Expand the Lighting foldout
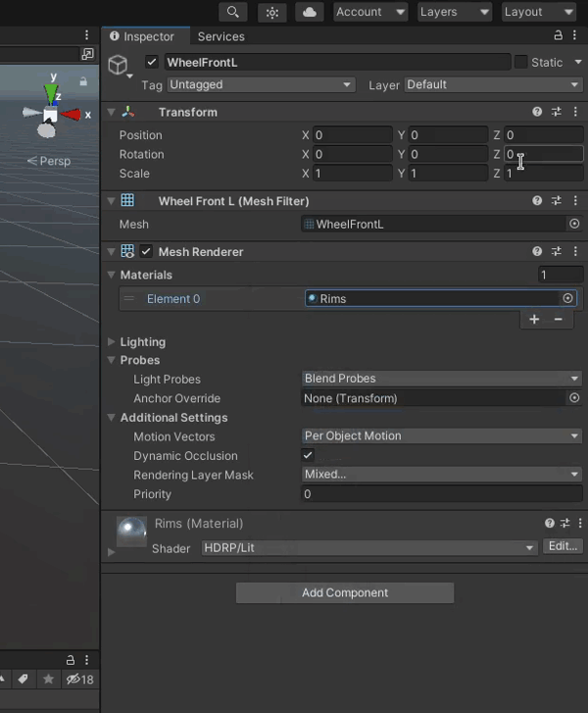 (112, 341)
